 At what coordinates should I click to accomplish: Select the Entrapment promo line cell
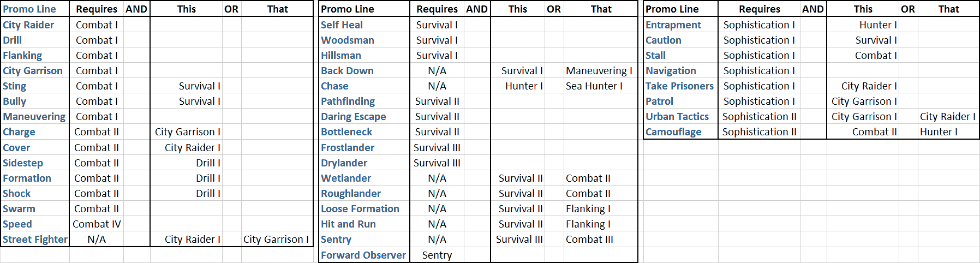click(673, 25)
